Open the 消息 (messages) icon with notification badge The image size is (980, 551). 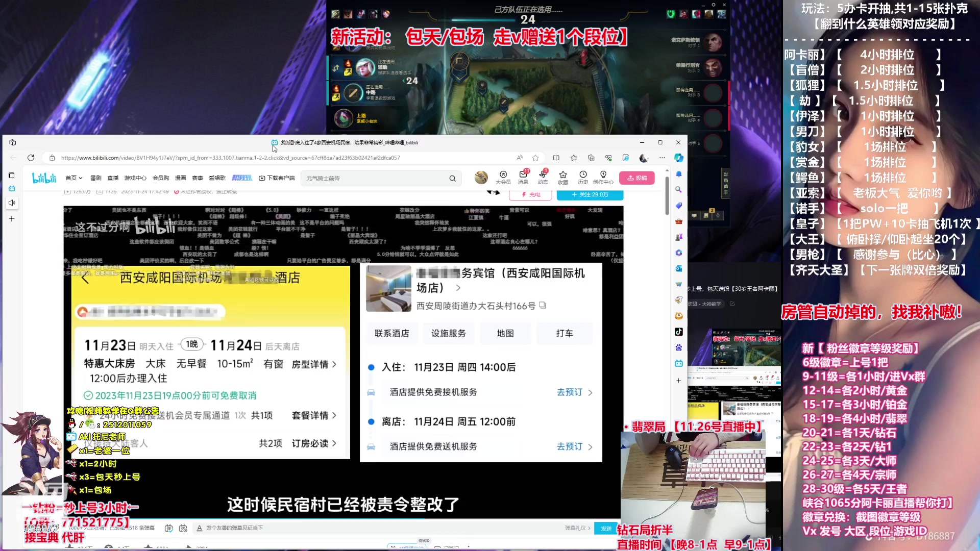point(523,177)
